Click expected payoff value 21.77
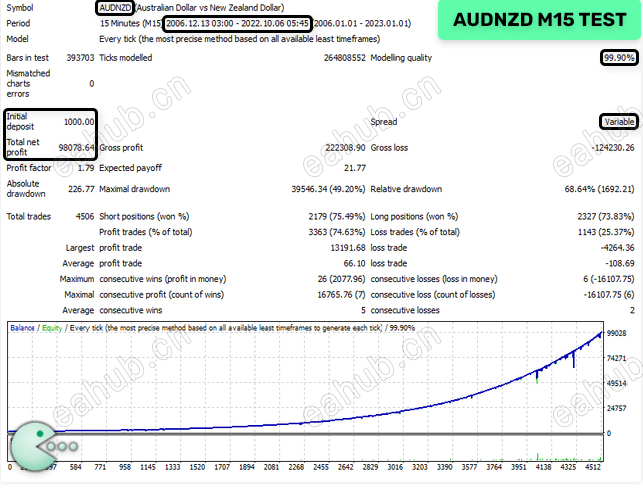 point(355,168)
